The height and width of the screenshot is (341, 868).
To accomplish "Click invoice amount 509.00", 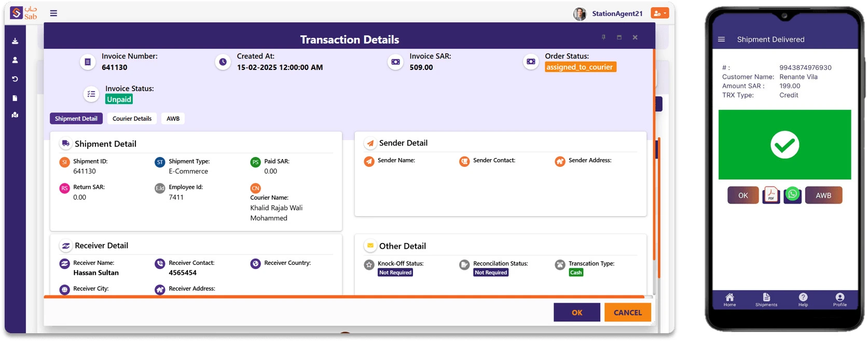I will tap(421, 67).
